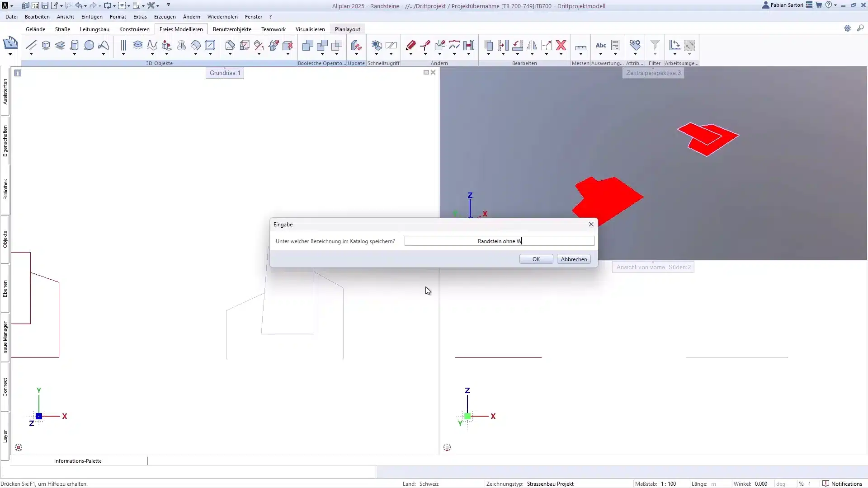Image resolution: width=868 pixels, height=488 pixels.
Task: Click the OK button in the Eingabe dialog
Action: coord(536,259)
